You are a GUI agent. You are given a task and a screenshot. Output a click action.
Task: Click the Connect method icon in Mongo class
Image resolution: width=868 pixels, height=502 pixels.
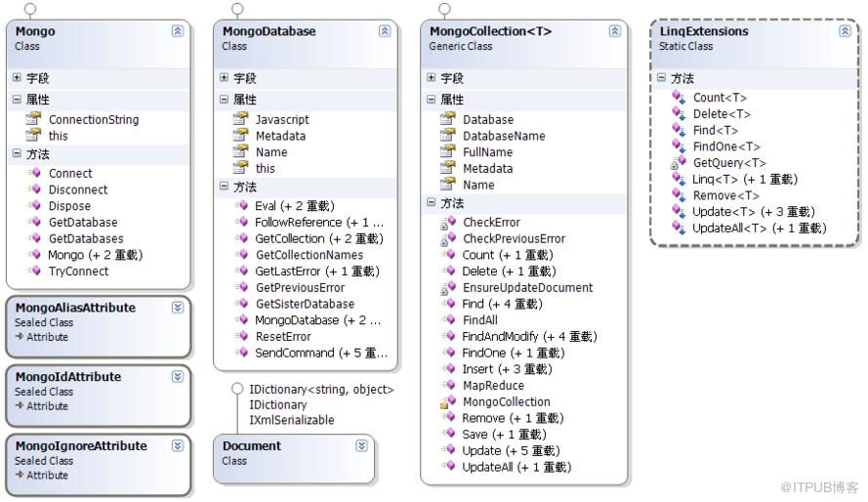tap(34, 173)
